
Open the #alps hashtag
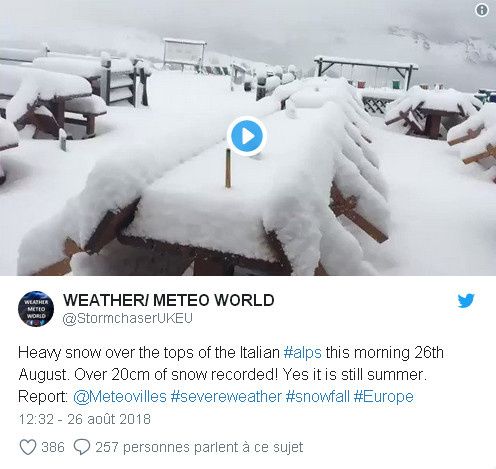coord(303,353)
